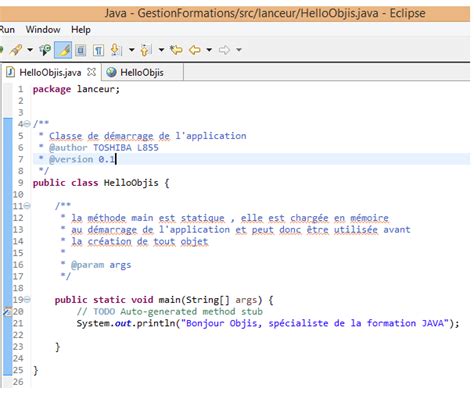Toggle Show Whitespace Characters pilcrow icon
Viewport: 474px width, 395px height.
tap(98, 50)
